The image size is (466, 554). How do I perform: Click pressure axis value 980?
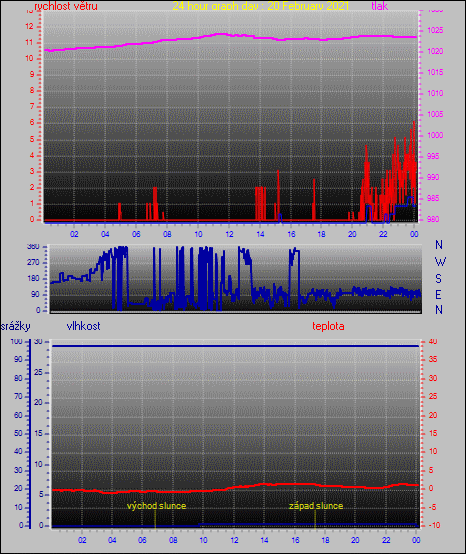coord(433,219)
